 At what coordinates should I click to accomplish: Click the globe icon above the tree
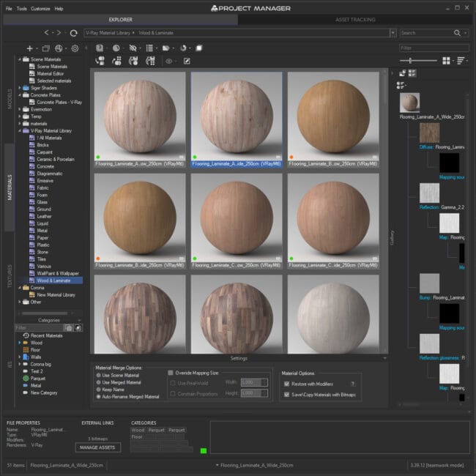[x=59, y=48]
